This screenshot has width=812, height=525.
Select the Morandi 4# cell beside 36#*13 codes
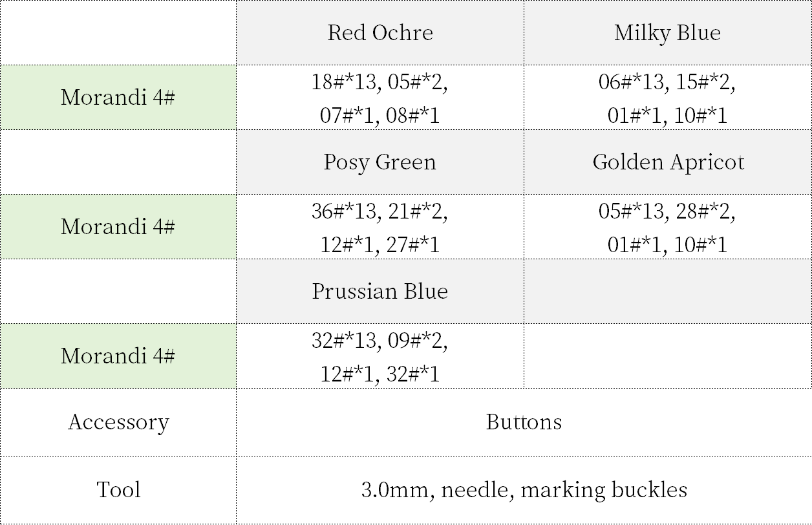[118, 227]
